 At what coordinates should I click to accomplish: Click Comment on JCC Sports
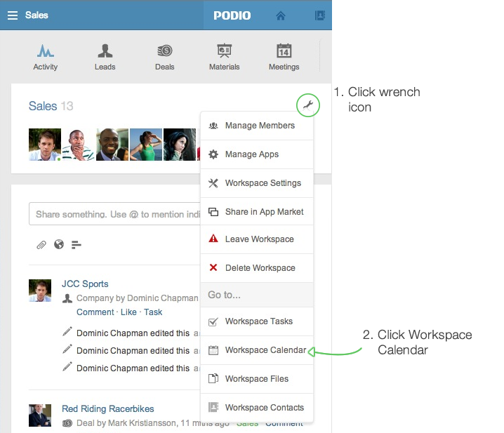(x=95, y=312)
